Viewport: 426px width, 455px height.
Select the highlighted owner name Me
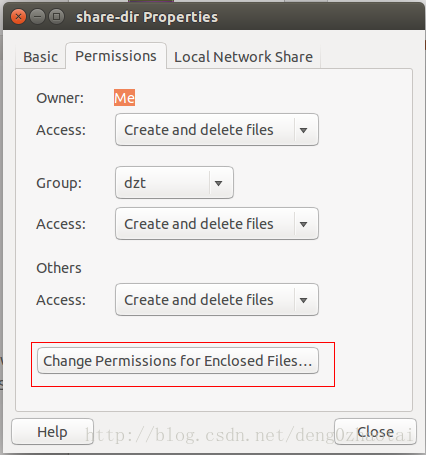(124, 98)
